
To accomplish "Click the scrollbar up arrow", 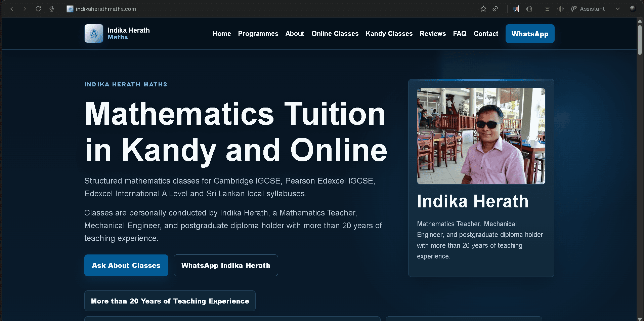I will (x=640, y=21).
